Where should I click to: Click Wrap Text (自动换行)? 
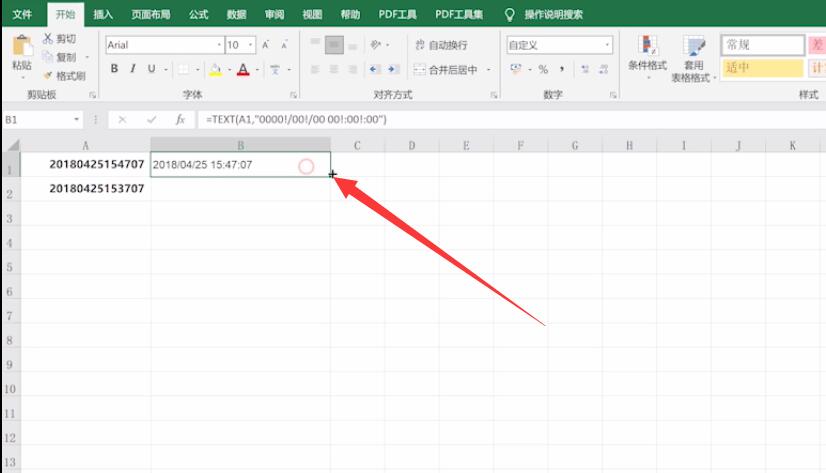point(441,45)
